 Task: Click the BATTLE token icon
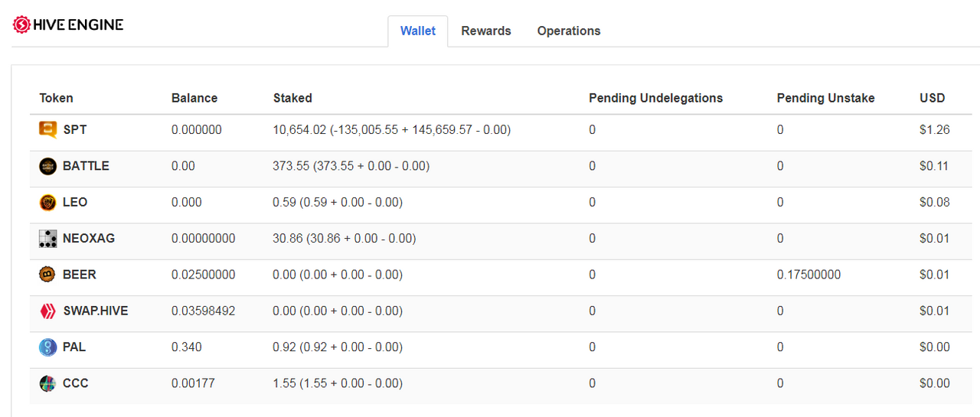point(47,166)
